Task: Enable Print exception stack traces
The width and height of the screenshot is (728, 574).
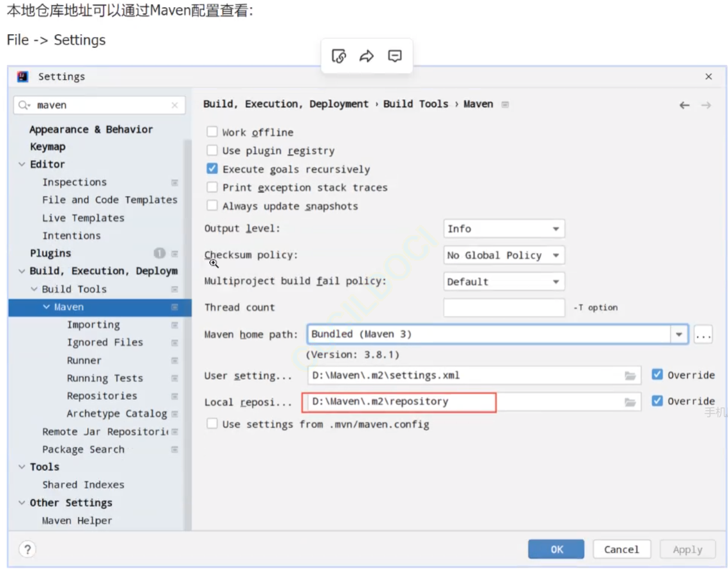Action: click(x=212, y=187)
